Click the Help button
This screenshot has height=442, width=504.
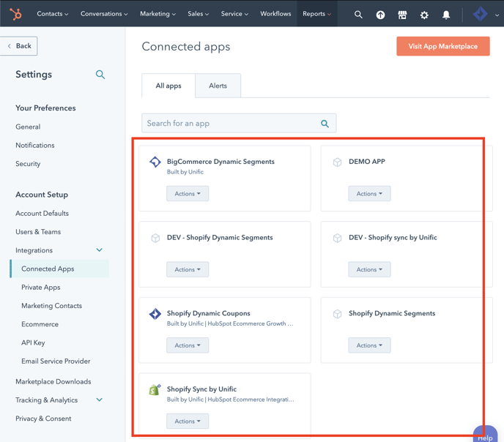point(485,434)
